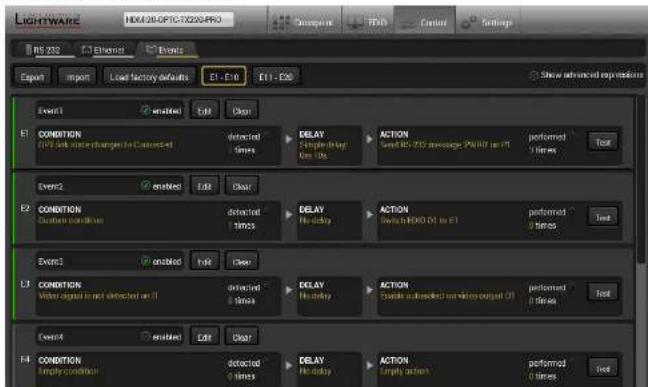
Task: Edit Event3
Action: (x=204, y=262)
